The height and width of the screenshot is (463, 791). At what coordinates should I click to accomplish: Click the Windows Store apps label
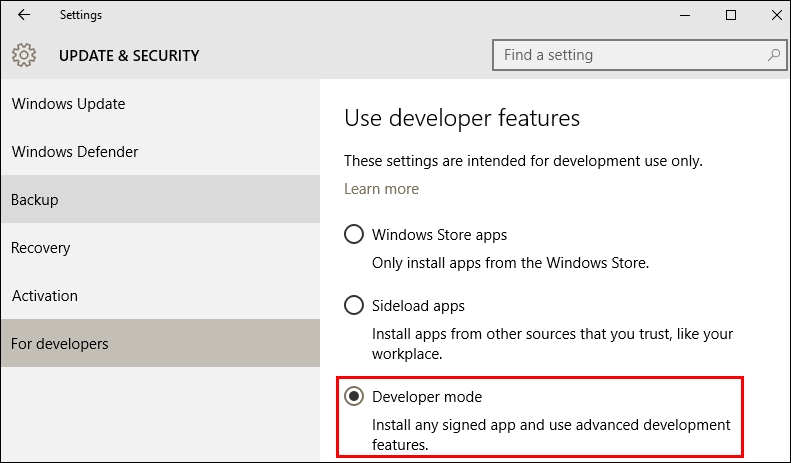(x=439, y=235)
